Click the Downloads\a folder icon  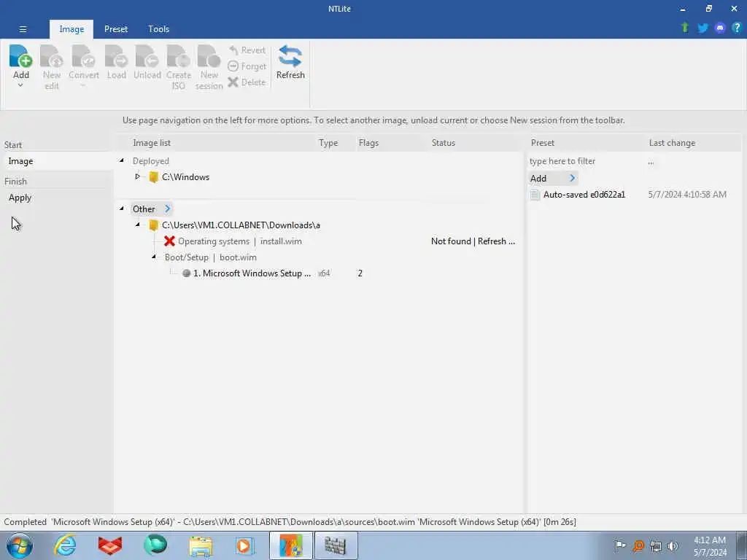(x=153, y=225)
